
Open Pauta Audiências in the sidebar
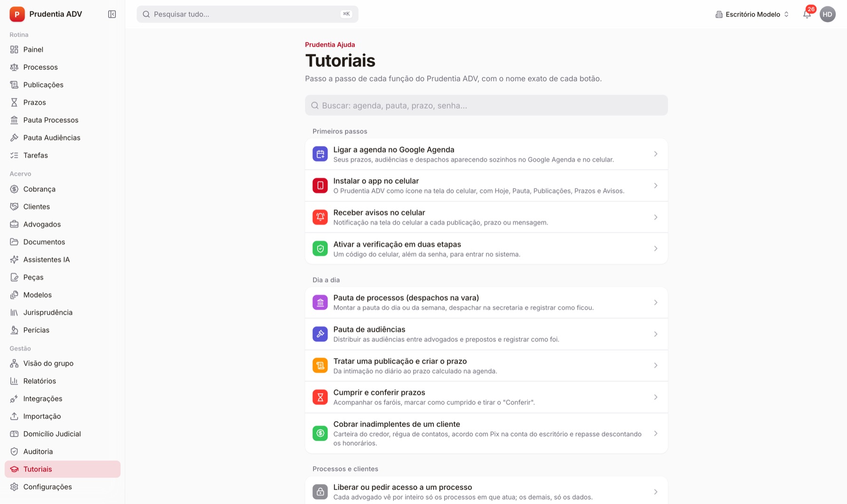pos(63,138)
